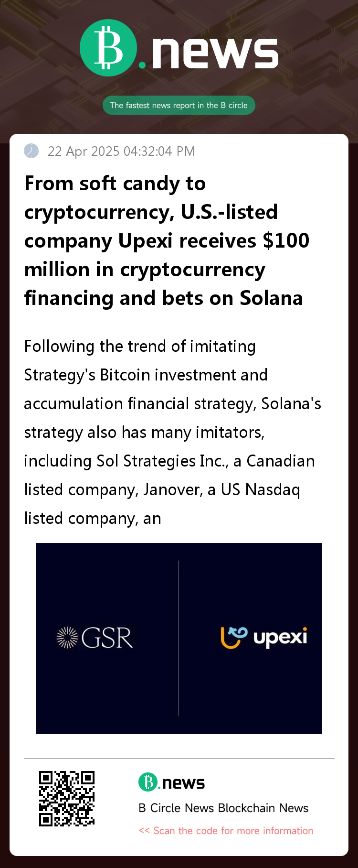Click the GSR starburst logo
Image resolution: width=358 pixels, height=868 pixels.
click(x=67, y=638)
